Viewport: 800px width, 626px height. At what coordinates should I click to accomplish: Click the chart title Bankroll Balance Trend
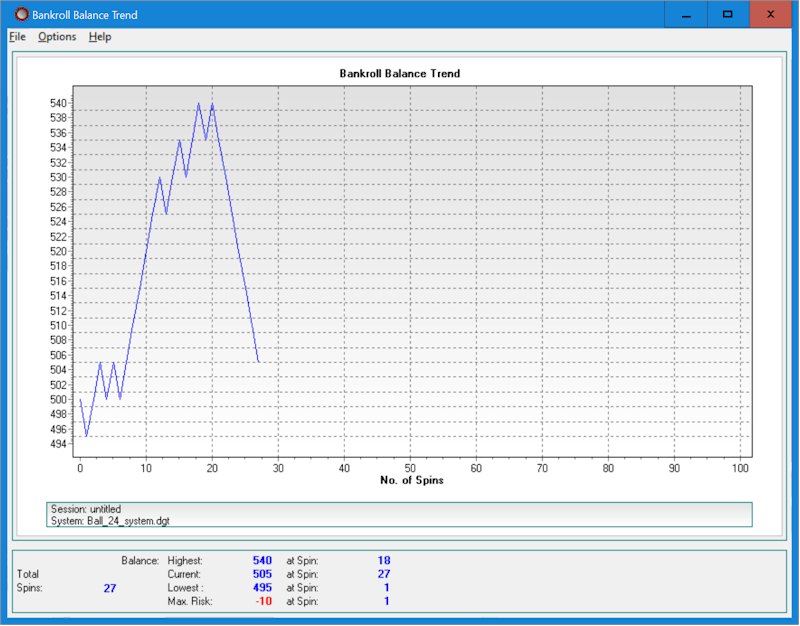coord(400,73)
